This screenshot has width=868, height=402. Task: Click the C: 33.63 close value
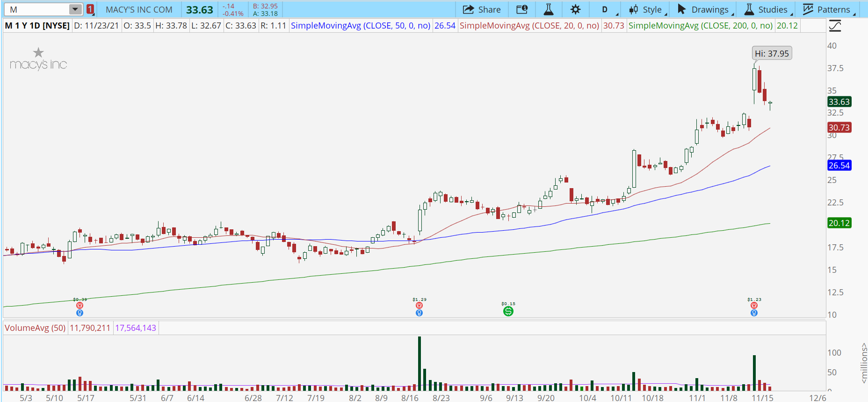tap(241, 26)
